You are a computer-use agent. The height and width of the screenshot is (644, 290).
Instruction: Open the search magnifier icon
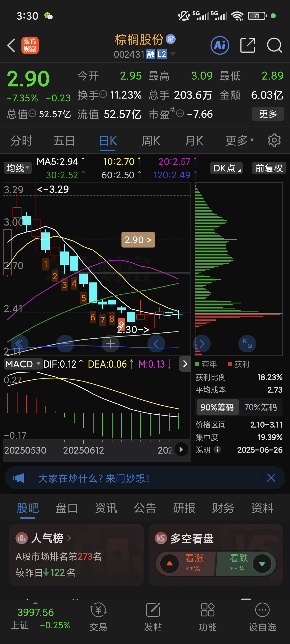click(275, 45)
